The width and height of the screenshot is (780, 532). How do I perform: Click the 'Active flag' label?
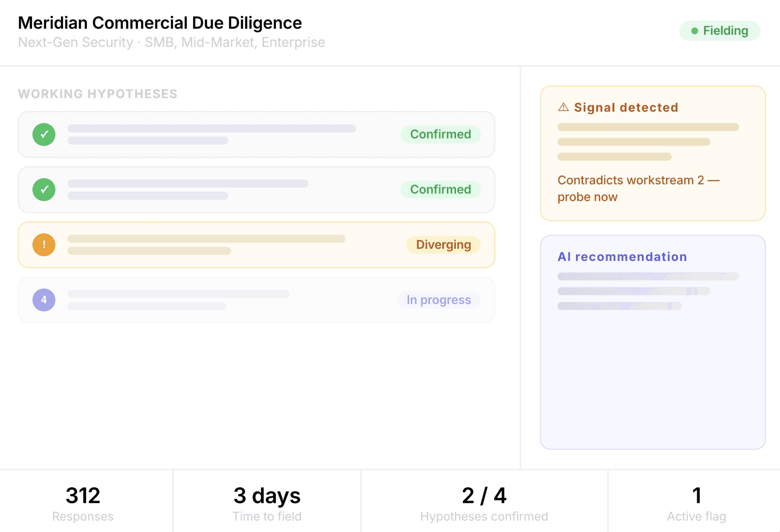tap(697, 517)
